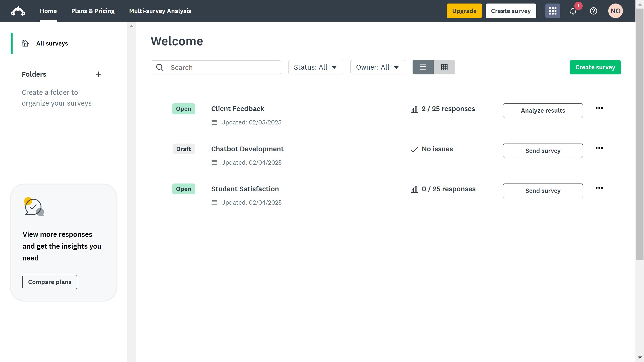Click the green Create survey button
The width and height of the screenshot is (644, 362).
tap(595, 67)
